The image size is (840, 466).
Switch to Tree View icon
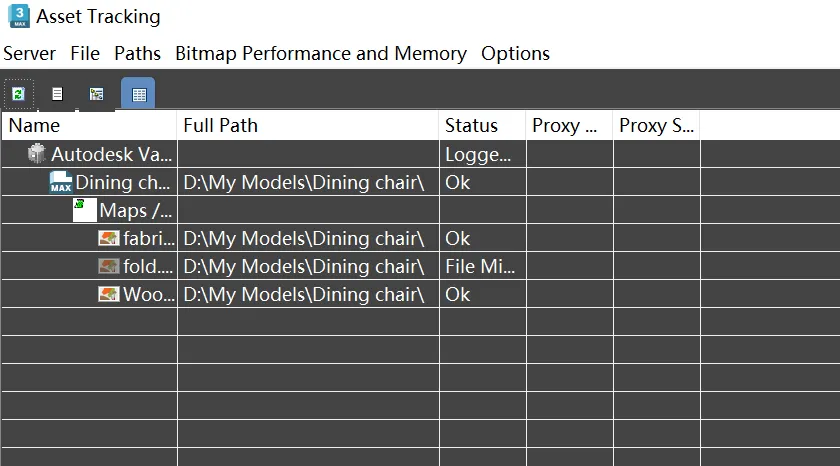pyautogui.click(x=96, y=94)
